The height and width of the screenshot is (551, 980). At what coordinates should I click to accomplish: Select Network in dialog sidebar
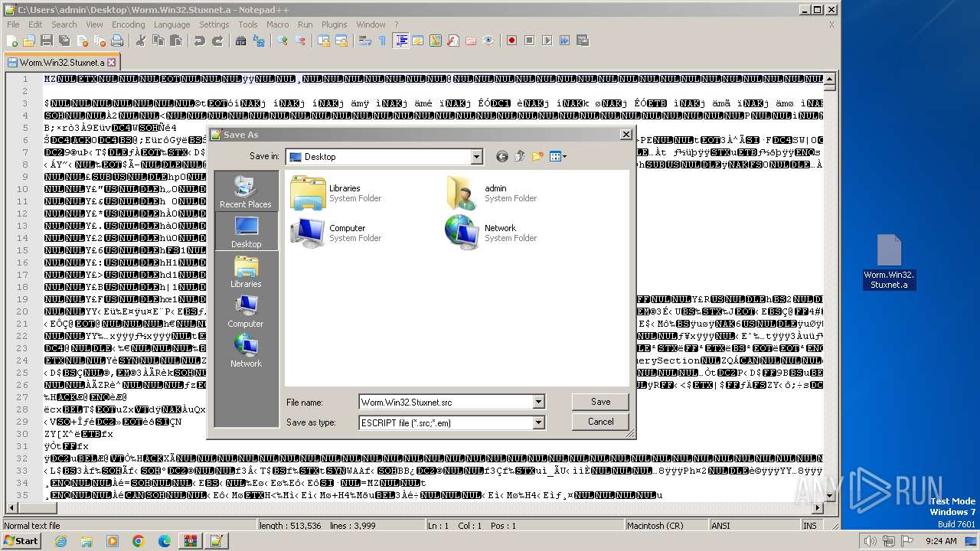[x=246, y=350]
